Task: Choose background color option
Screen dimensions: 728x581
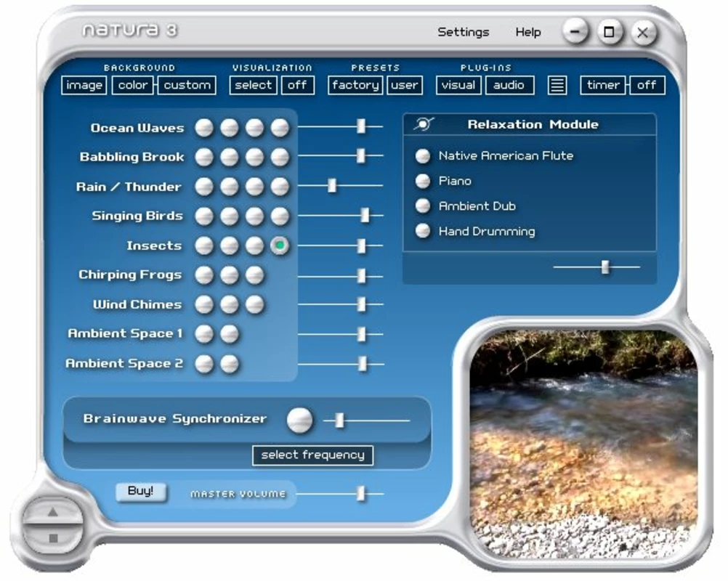Action: pos(132,86)
